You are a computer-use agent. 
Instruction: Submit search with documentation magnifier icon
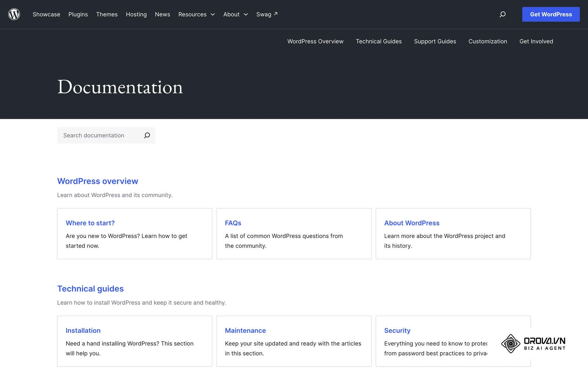(147, 135)
